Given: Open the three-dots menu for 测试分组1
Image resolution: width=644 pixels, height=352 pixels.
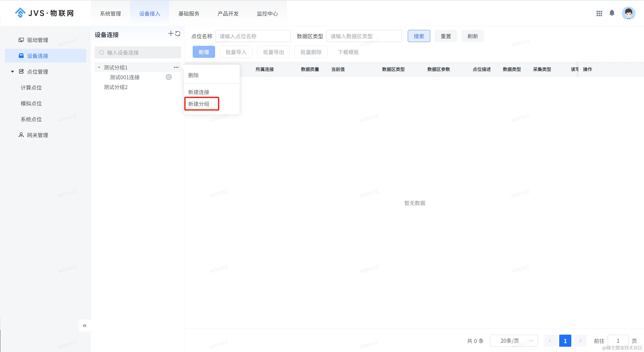Looking at the screenshot, I should [x=176, y=67].
